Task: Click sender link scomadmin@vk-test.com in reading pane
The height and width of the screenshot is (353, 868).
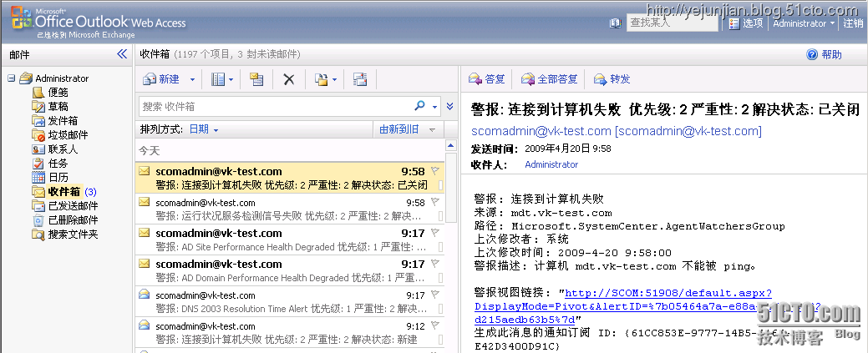Action: pos(617,131)
